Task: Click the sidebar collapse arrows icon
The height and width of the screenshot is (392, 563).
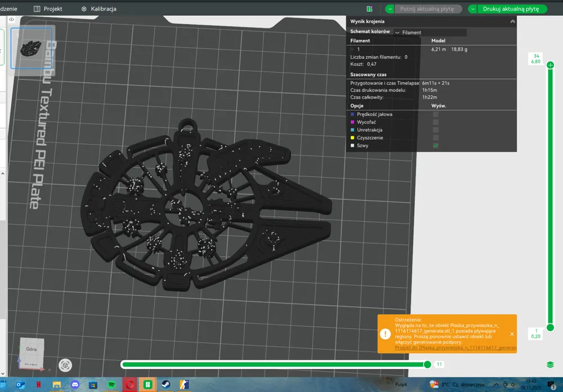Action: click(x=11, y=19)
